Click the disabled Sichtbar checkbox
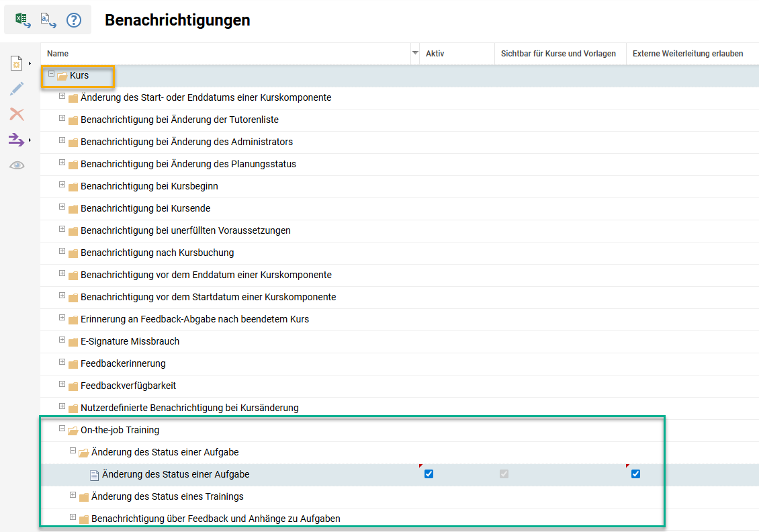The height and width of the screenshot is (532, 759). [x=504, y=474]
